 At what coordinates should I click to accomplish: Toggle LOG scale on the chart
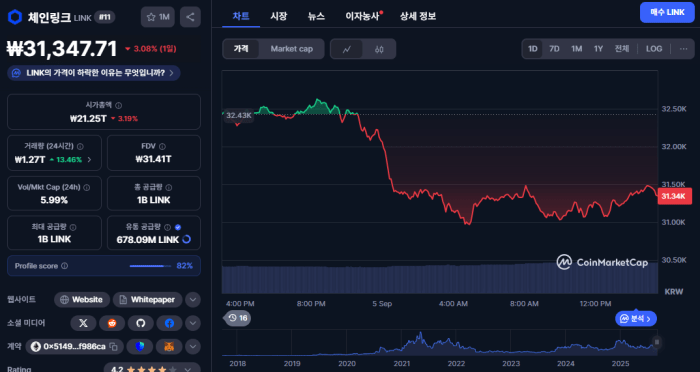tap(654, 49)
